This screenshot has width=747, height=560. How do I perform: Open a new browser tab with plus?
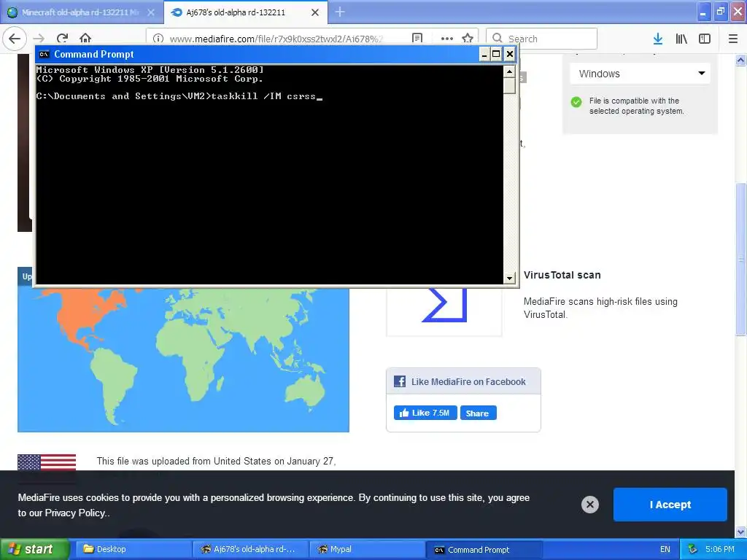pyautogui.click(x=340, y=12)
